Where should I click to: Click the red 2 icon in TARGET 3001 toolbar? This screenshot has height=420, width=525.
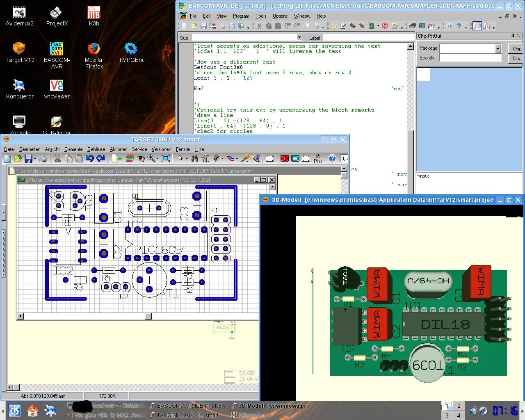284,158
